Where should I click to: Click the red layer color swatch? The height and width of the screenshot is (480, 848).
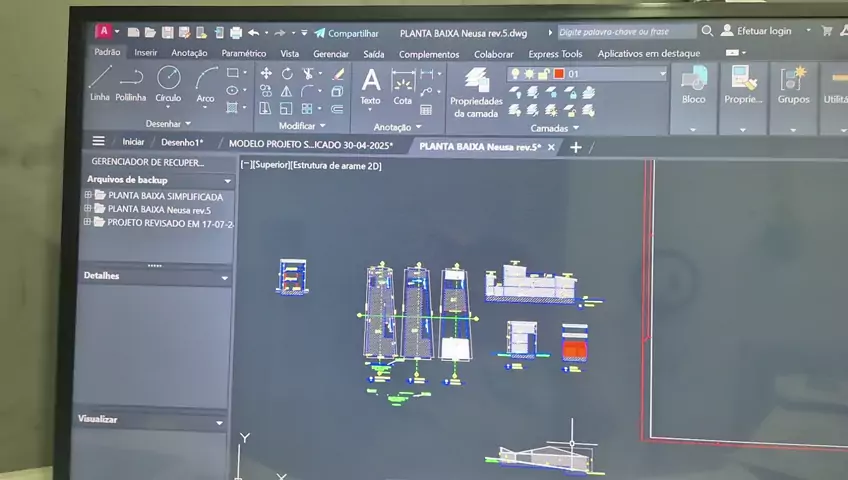click(559, 74)
